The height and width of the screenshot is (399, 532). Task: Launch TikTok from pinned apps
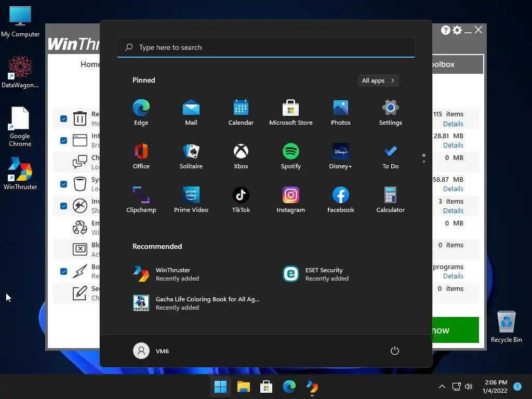(241, 200)
